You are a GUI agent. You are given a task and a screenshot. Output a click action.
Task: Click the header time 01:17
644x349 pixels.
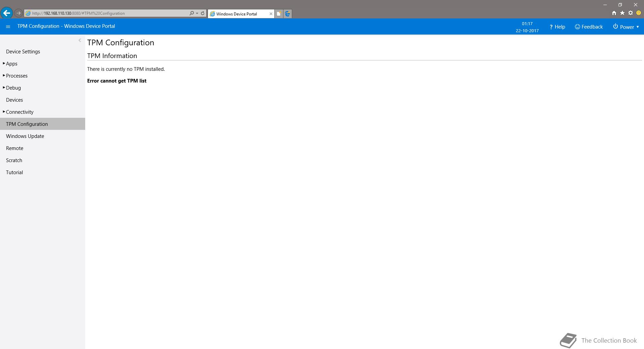click(x=527, y=23)
